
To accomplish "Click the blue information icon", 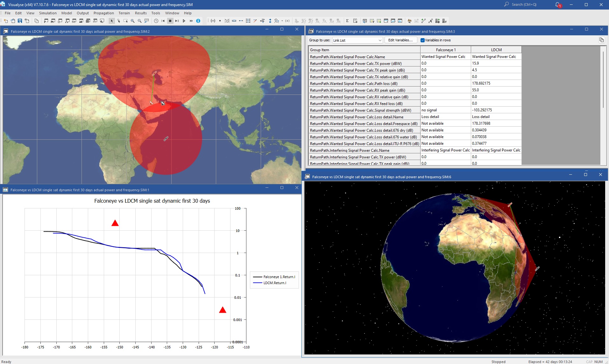I will coord(198,21).
